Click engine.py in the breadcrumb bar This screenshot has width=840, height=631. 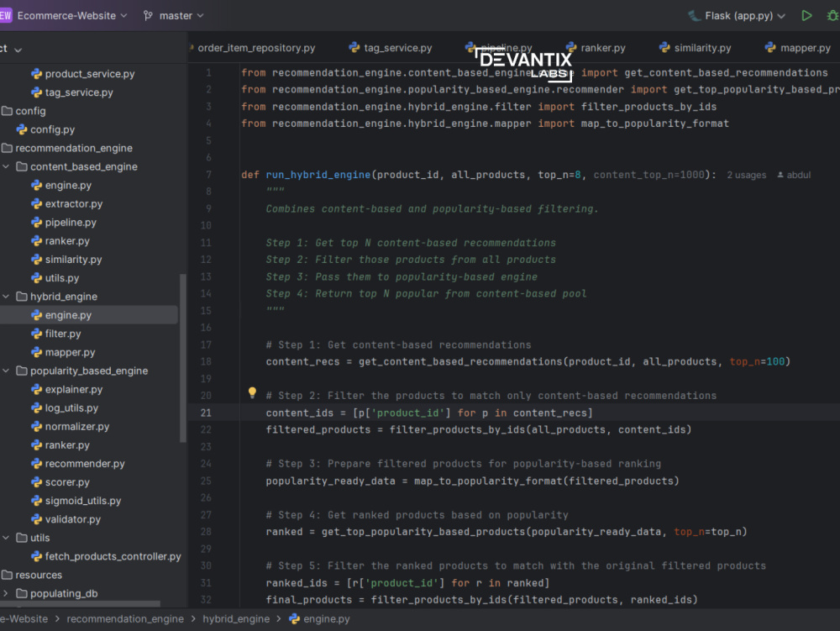point(326,618)
